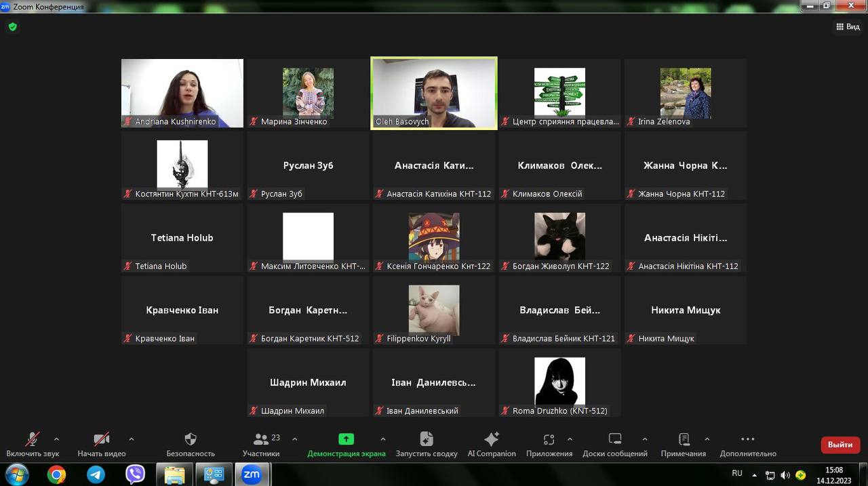Open the Дополнительно more menu

point(747,439)
